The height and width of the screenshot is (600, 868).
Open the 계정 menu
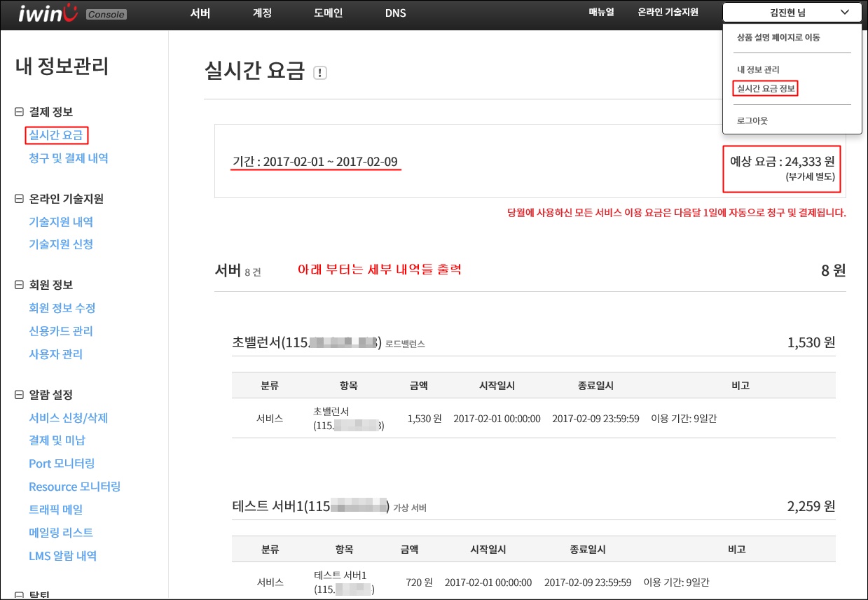click(x=262, y=13)
